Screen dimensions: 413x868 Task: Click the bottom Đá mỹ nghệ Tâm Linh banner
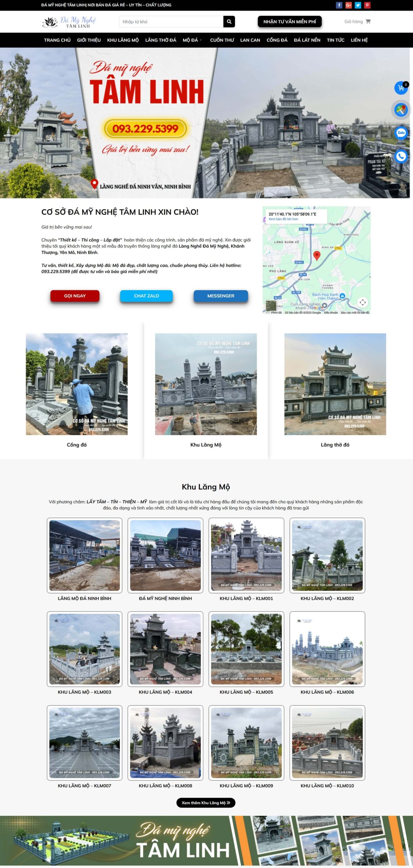tap(206, 841)
